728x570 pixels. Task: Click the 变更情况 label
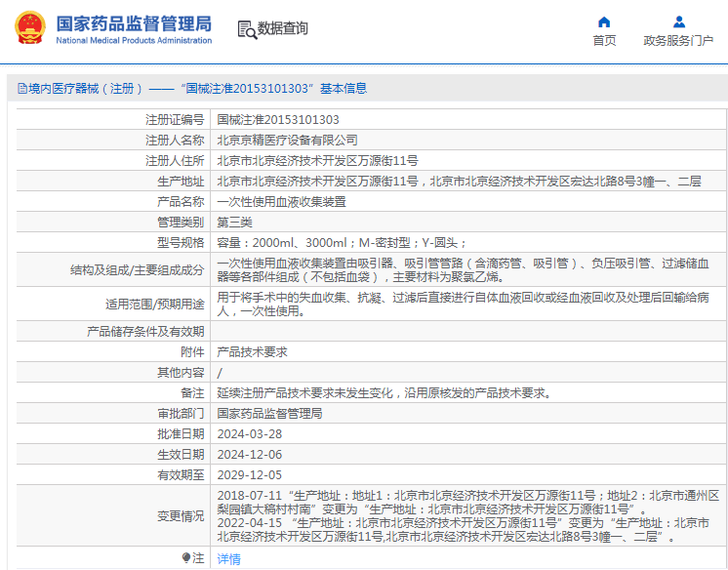pos(181,515)
